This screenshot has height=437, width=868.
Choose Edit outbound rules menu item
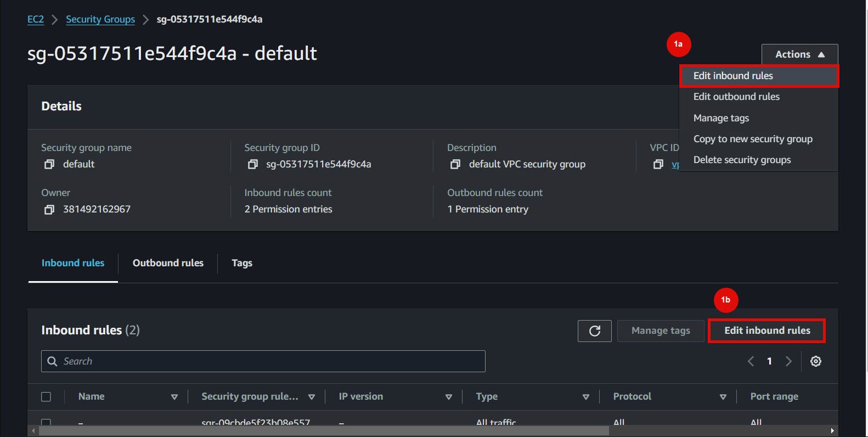[759, 97]
